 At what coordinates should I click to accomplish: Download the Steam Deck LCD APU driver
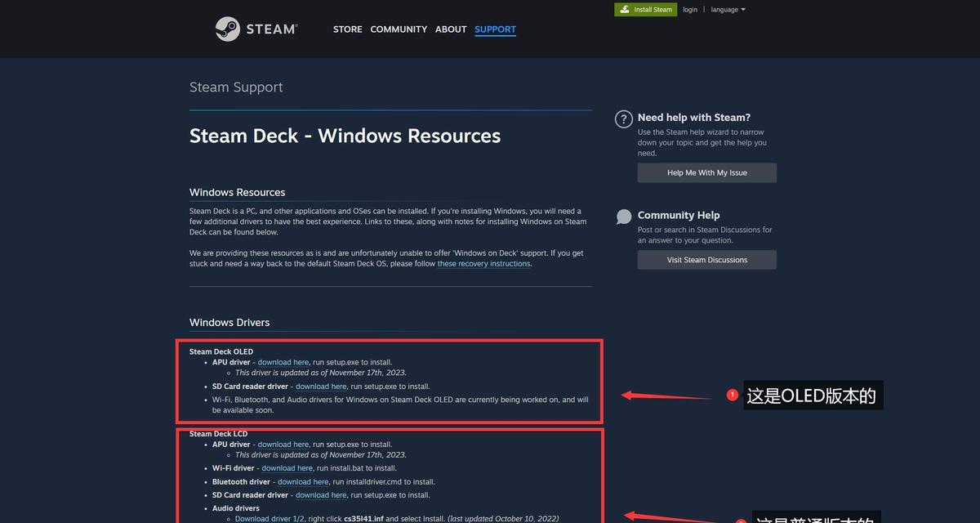(x=283, y=445)
